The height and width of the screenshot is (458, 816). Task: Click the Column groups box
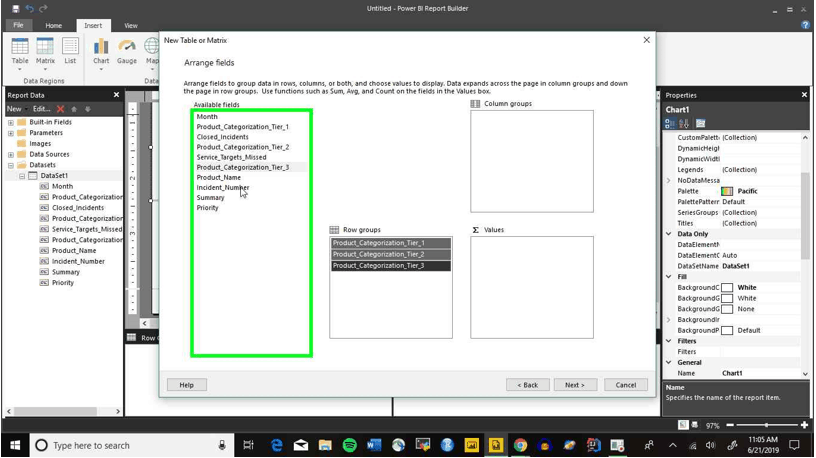532,161
